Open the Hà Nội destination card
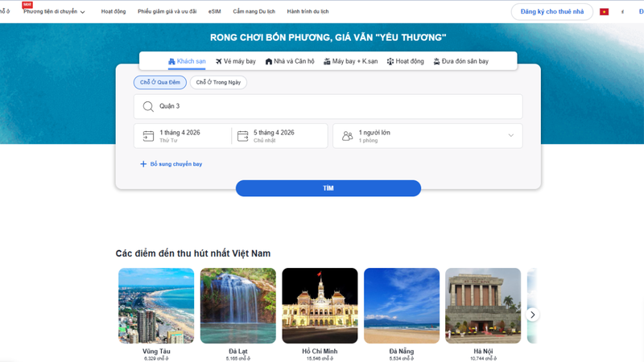The height and width of the screenshot is (362, 644). point(483,314)
